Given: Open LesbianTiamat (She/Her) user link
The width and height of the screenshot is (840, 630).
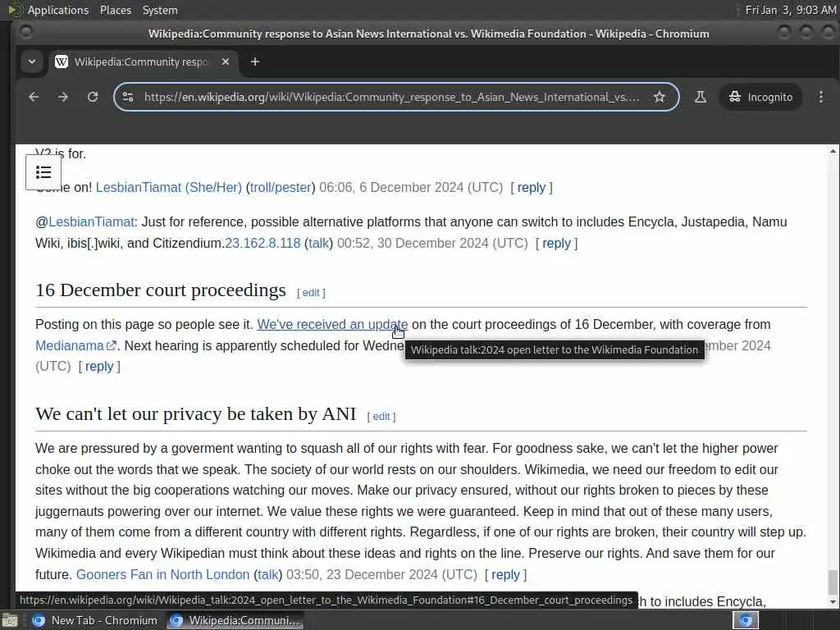Looking at the screenshot, I should click(169, 188).
